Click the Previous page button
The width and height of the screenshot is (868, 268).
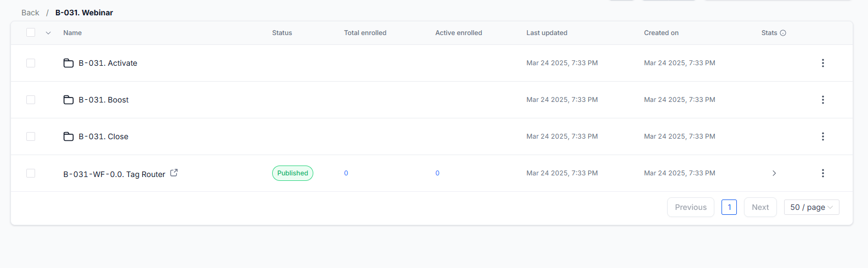[691, 207]
